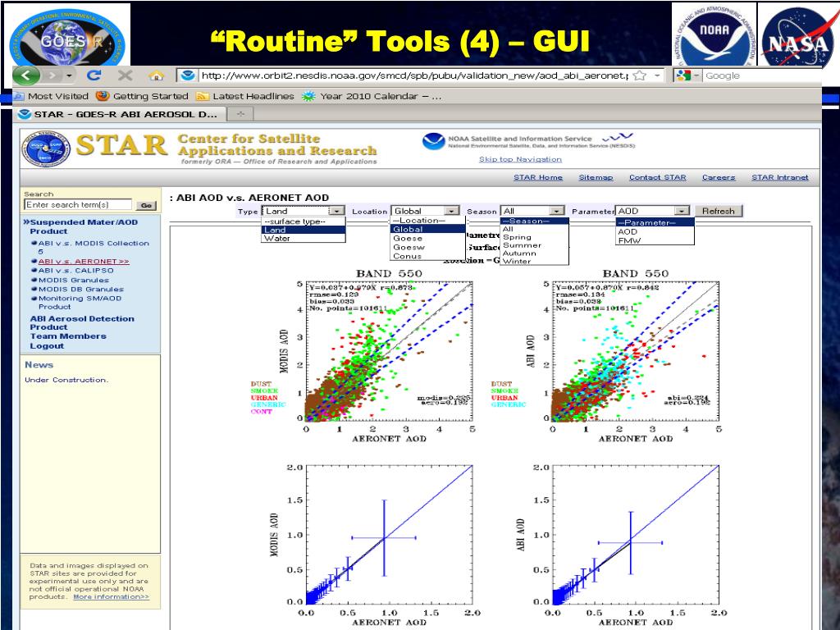Image resolution: width=840 pixels, height=630 pixels.
Task: Open the Sitemap link
Action: click(596, 177)
